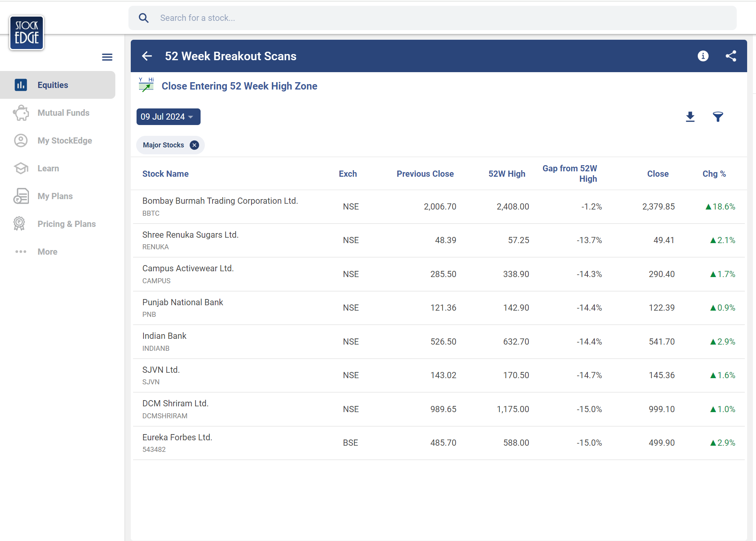Open Bombay Burmah Trading Corporation stock
The image size is (756, 541).
tap(220, 201)
